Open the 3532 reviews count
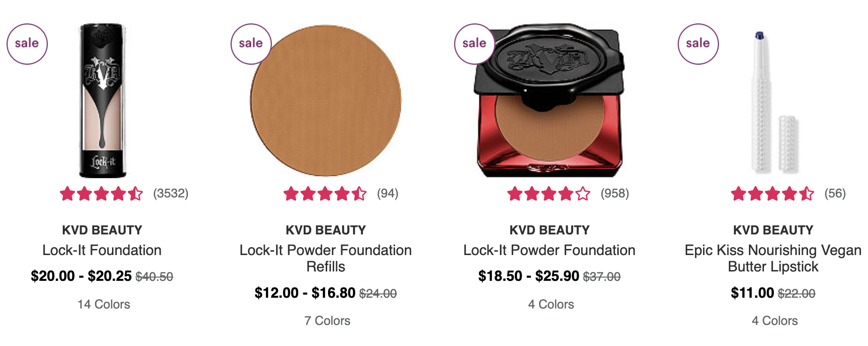The height and width of the screenshot is (346, 868). pos(171,194)
